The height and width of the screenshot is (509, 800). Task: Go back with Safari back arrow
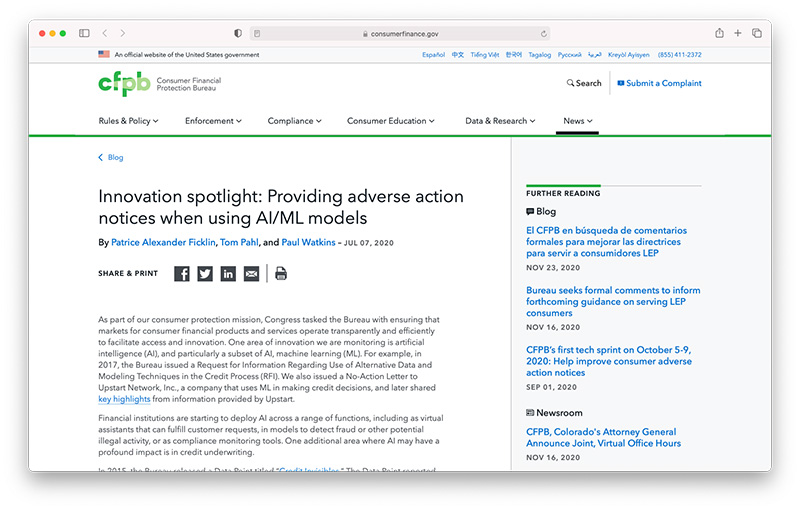pos(105,33)
